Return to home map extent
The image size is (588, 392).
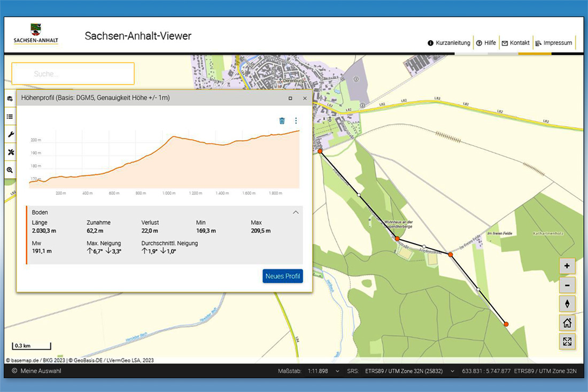point(567,322)
